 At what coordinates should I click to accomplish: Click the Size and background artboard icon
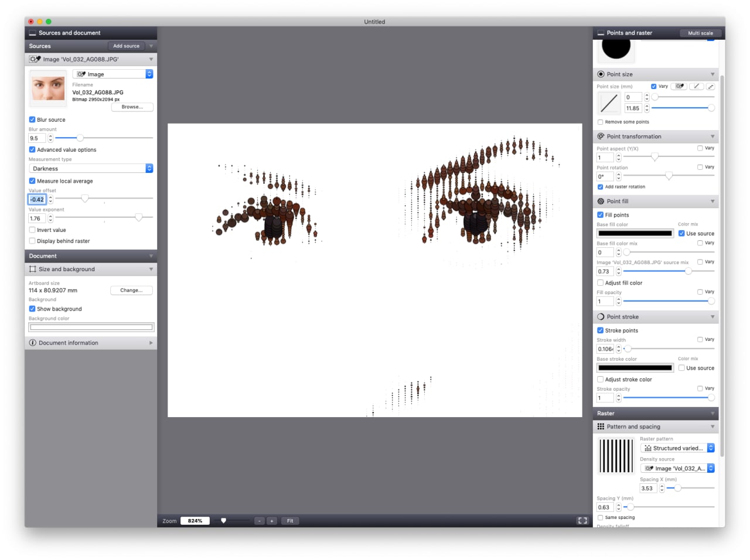(33, 269)
